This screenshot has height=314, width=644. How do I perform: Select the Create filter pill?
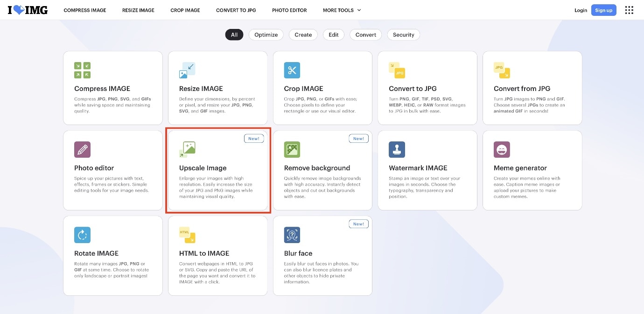click(303, 35)
